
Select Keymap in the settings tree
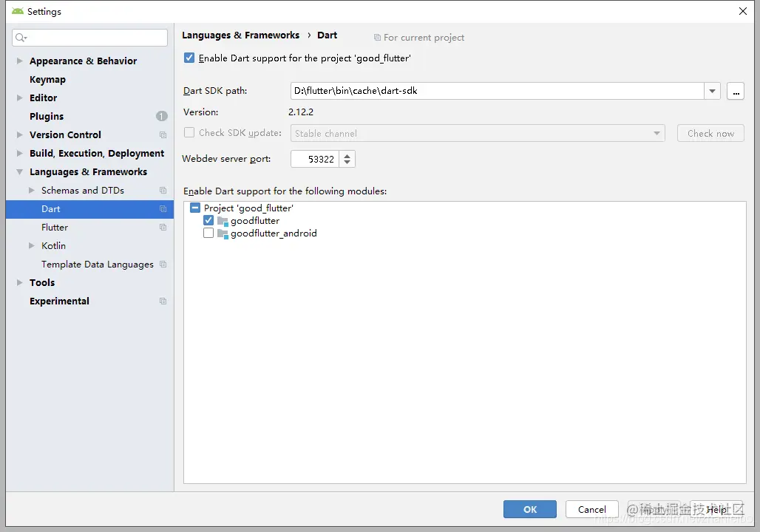tap(47, 80)
